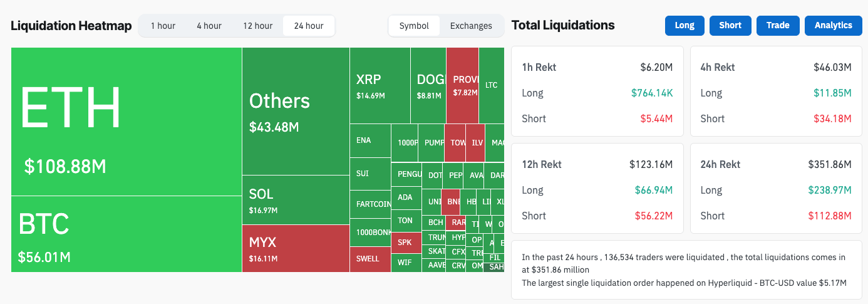Screen dimensions: 868x304
Task: Click the FARTCOIN heatmap tile
Action: (x=369, y=204)
